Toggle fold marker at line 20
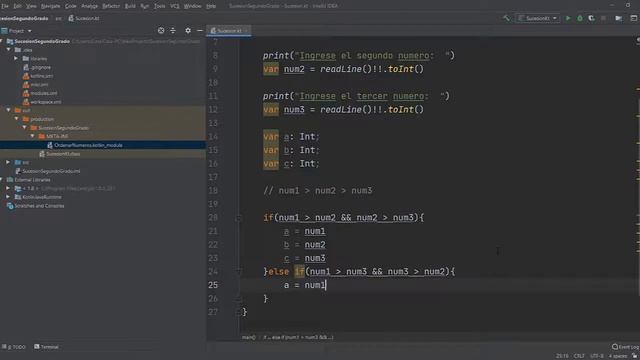Screen dimensions: 640x360 tap(238, 218)
